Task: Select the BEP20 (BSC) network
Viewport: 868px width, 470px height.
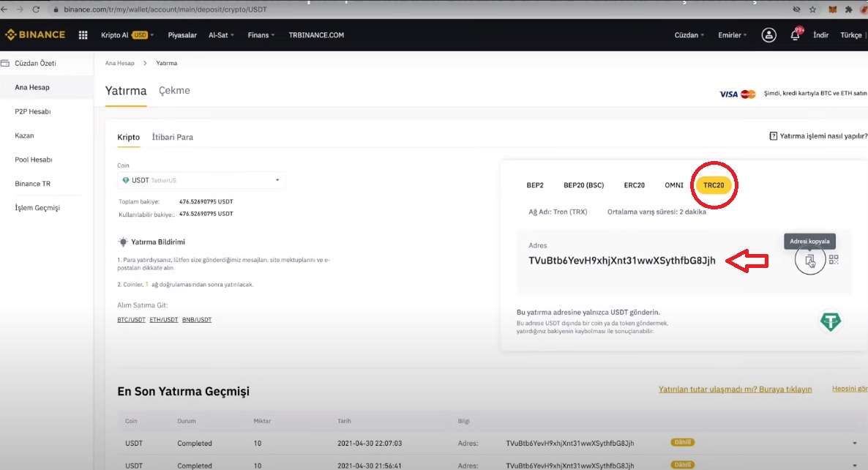Action: click(583, 185)
